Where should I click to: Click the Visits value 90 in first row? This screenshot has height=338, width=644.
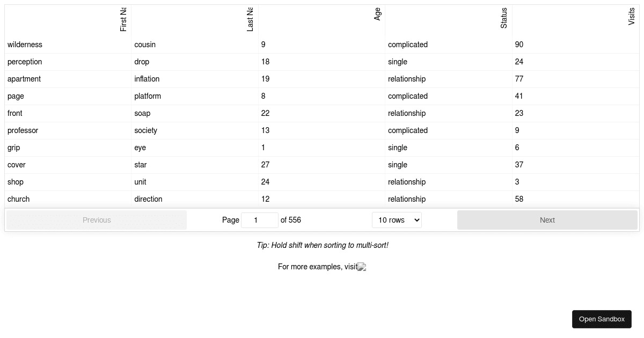(x=519, y=45)
